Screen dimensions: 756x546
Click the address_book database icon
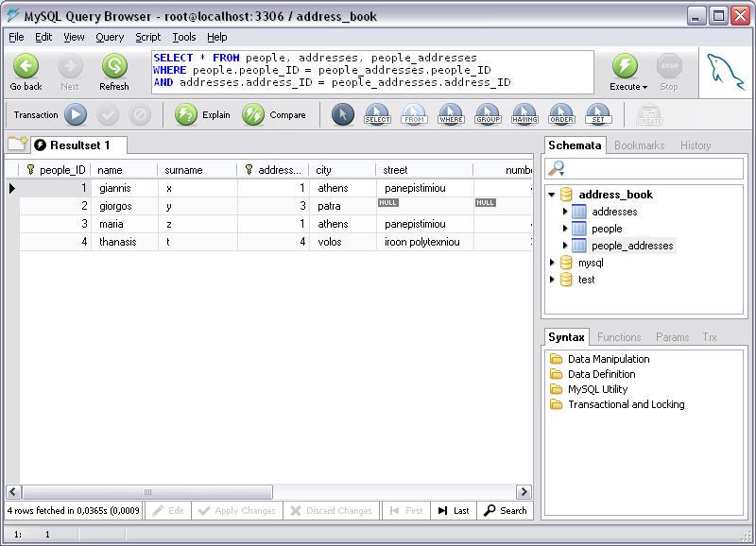[x=566, y=195]
